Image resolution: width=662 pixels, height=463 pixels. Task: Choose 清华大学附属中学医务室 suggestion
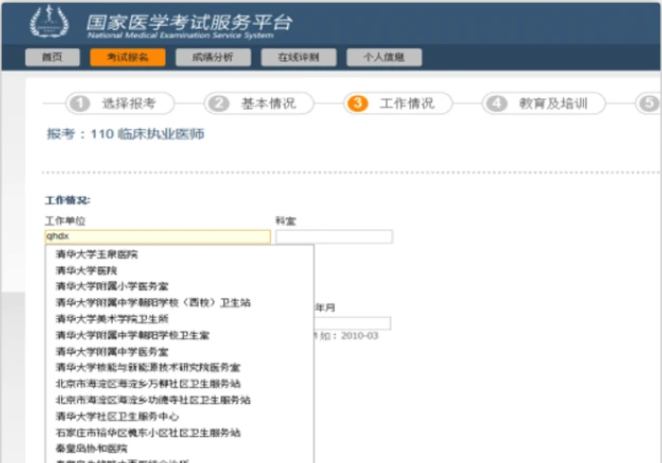112,352
